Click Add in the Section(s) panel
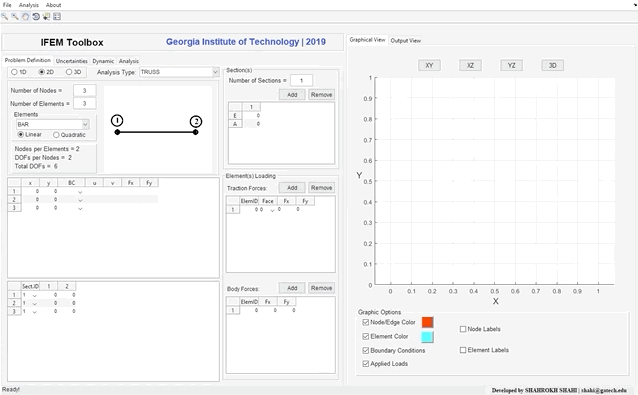Image resolution: width=638 pixels, height=395 pixels. pyautogui.click(x=292, y=95)
